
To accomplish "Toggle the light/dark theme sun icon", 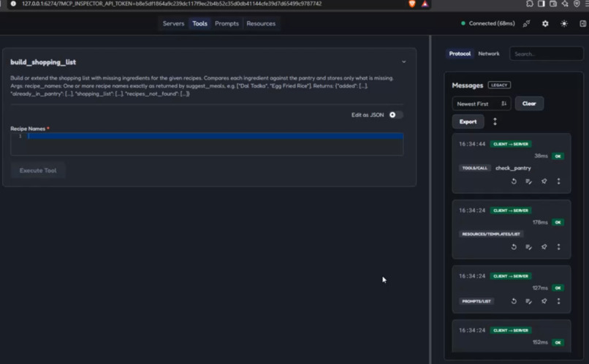I will 564,23.
